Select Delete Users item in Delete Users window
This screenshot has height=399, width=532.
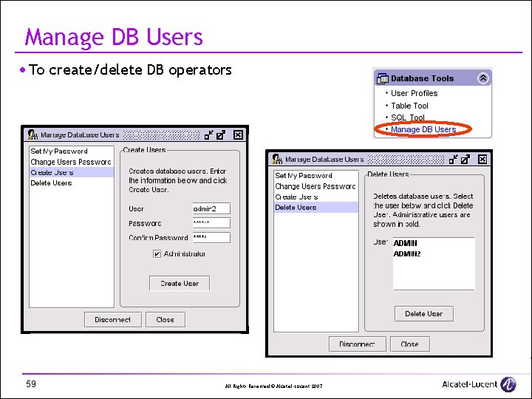pyautogui.click(x=316, y=208)
